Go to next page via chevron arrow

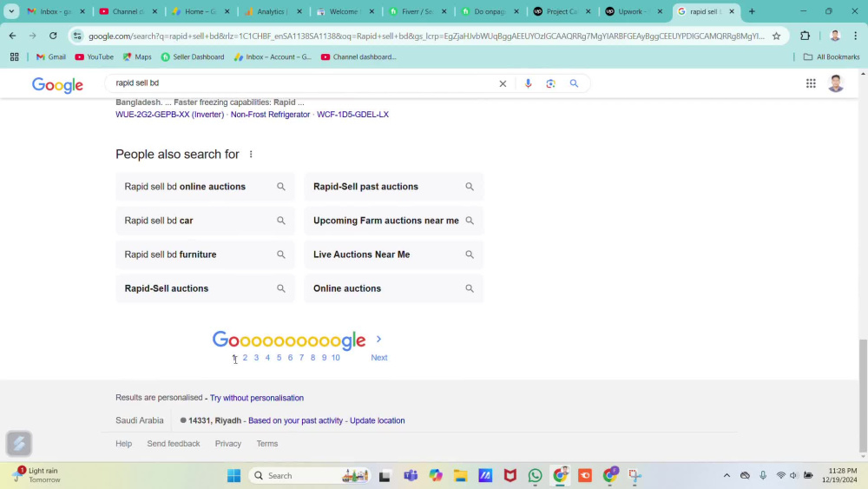point(378,339)
